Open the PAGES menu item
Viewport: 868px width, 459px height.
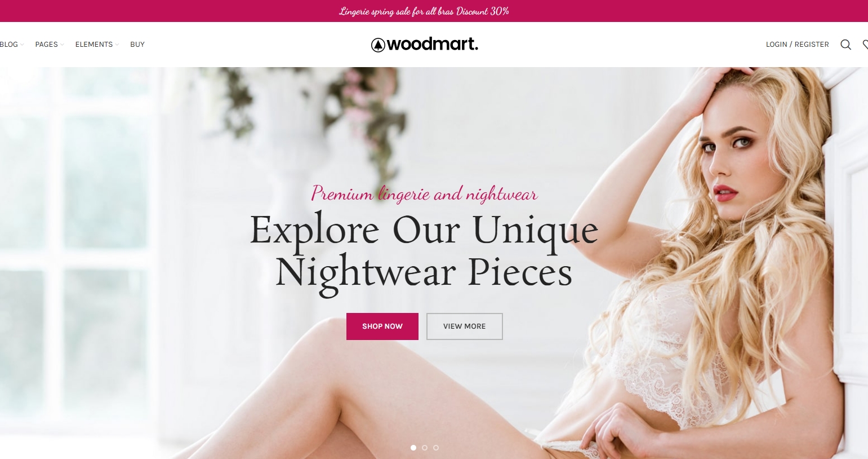click(46, 45)
